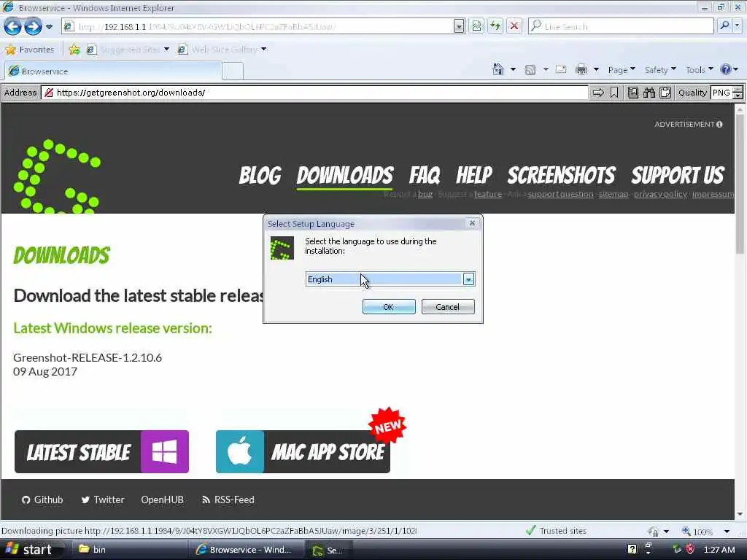
Task: Open the Tools menu
Action: coord(699,70)
